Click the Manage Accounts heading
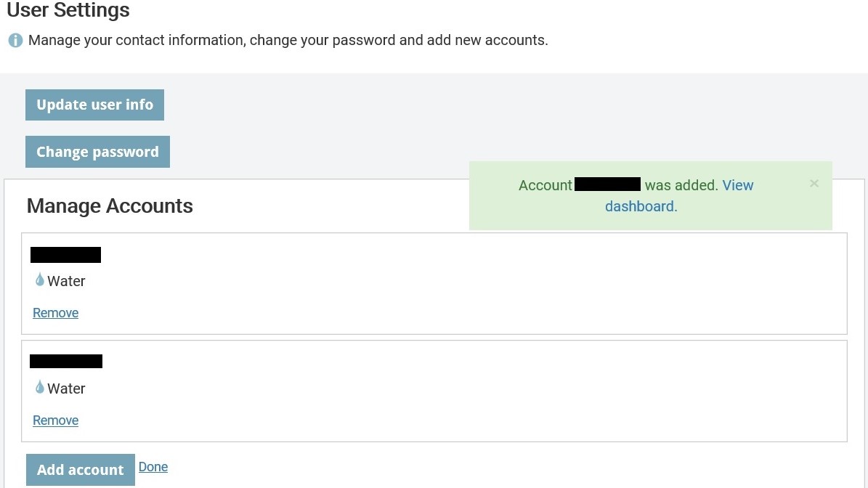Image resolution: width=868 pixels, height=488 pixels. (110, 206)
